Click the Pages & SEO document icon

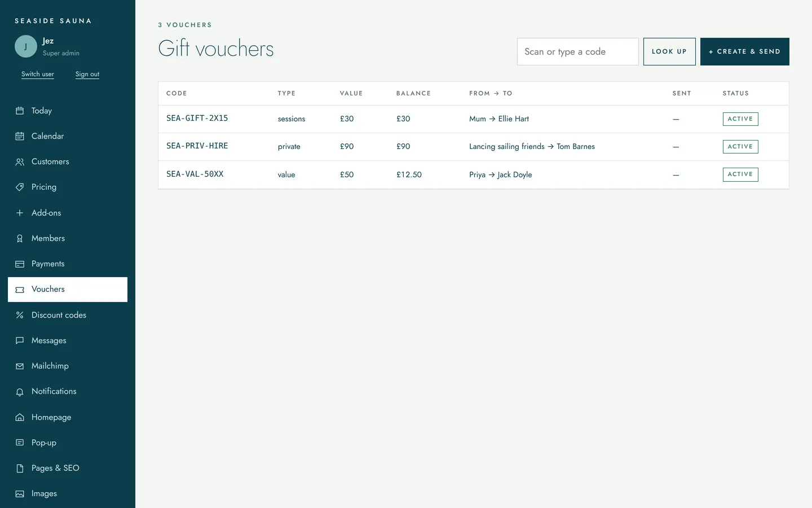[x=20, y=468]
